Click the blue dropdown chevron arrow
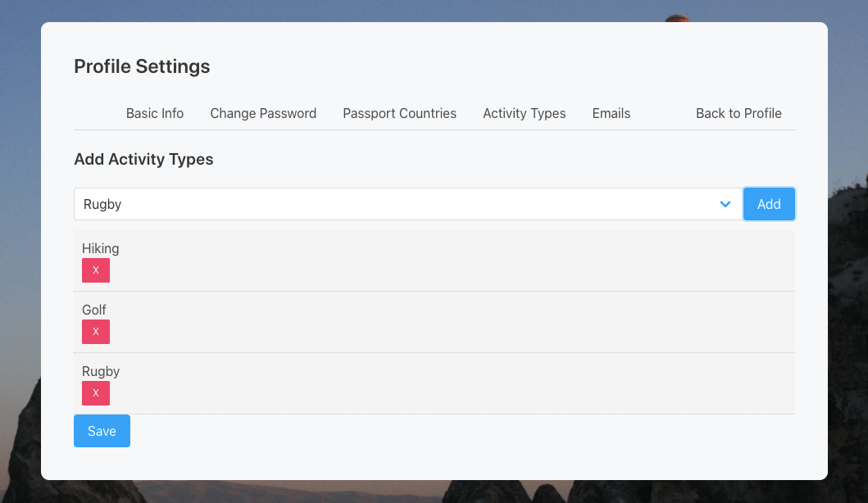 point(725,204)
